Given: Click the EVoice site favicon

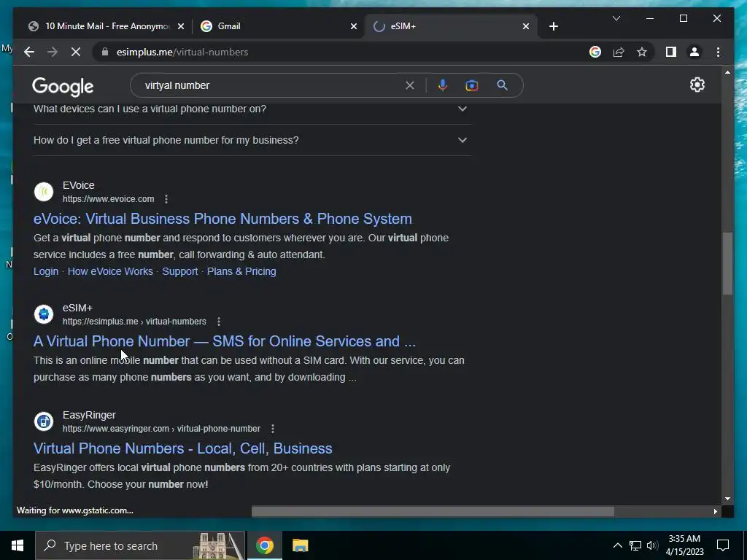Looking at the screenshot, I should 44,192.
